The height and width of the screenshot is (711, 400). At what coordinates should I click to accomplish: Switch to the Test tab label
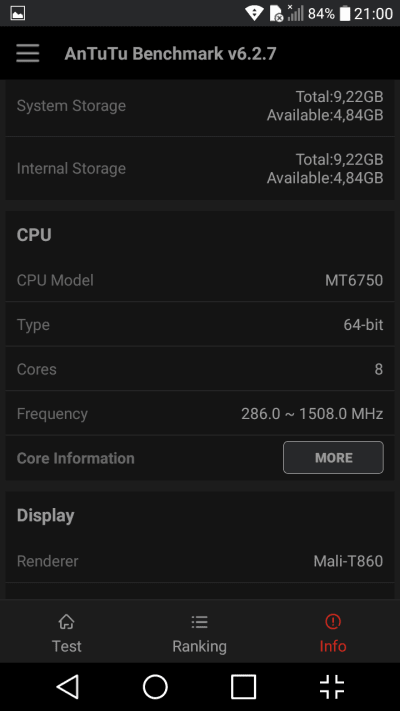67,646
